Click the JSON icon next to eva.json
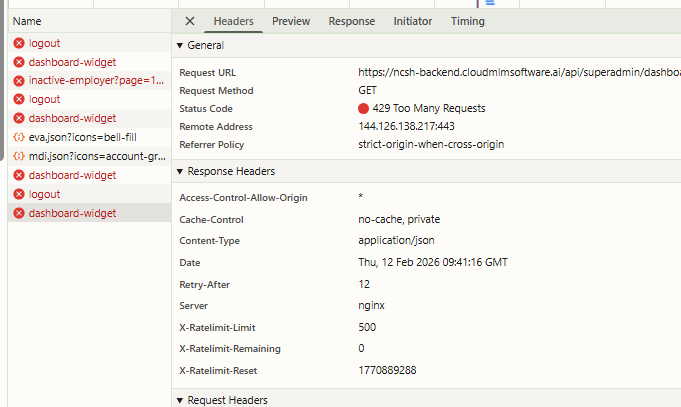681x407 pixels. 19,137
